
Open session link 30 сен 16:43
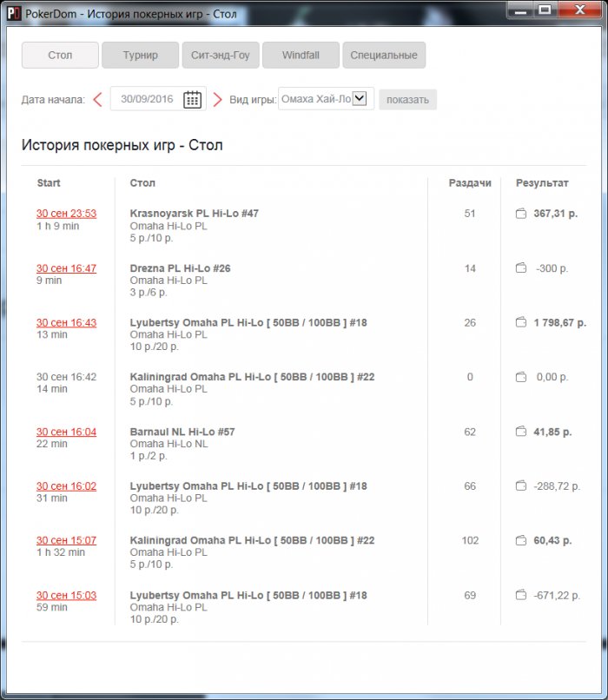point(67,322)
